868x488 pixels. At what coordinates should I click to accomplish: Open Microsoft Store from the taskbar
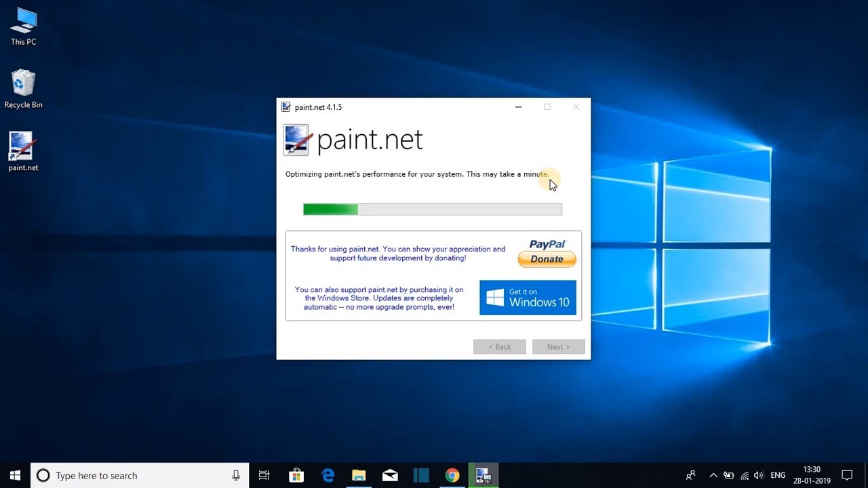296,475
